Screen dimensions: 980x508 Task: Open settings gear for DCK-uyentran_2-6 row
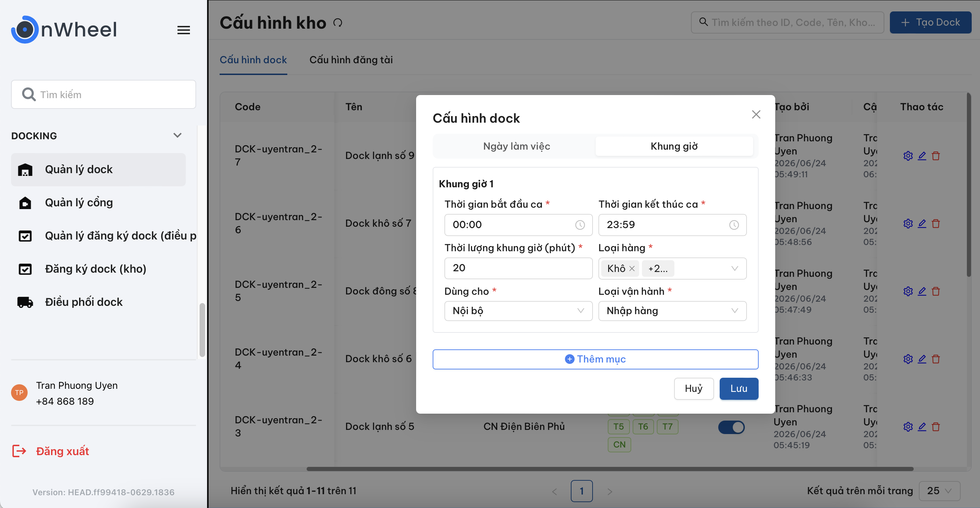[x=908, y=224]
